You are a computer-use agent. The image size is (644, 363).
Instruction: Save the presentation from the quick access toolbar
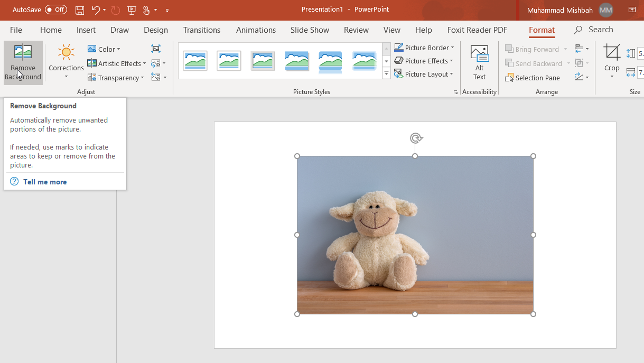(x=80, y=10)
